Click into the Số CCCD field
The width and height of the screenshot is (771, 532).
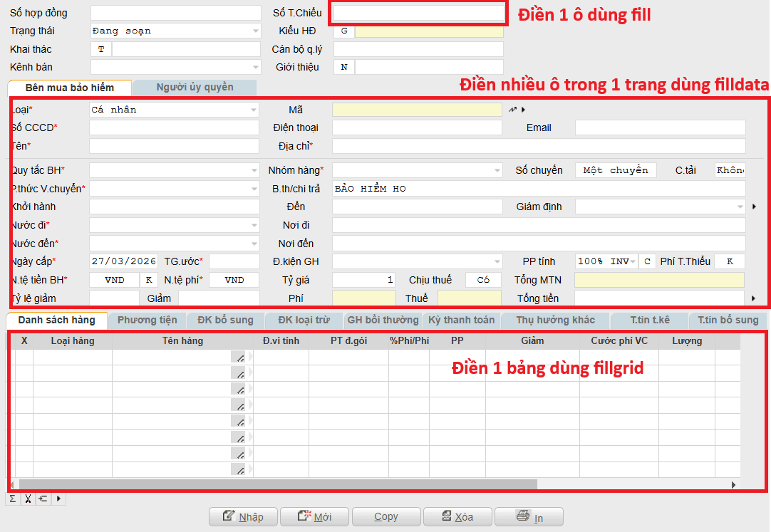click(x=174, y=127)
